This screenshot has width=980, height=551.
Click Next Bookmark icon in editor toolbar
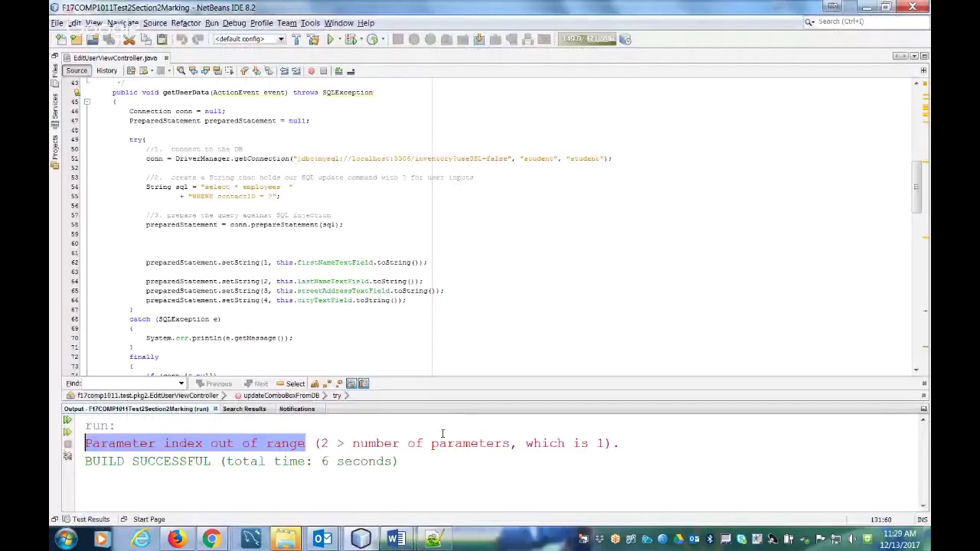pyautogui.click(x=256, y=71)
